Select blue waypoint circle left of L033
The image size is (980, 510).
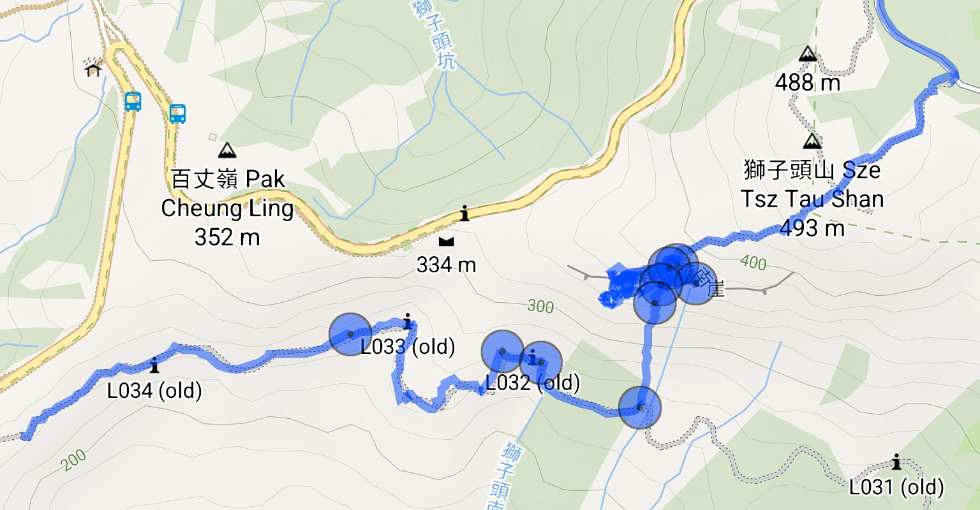tap(350, 334)
